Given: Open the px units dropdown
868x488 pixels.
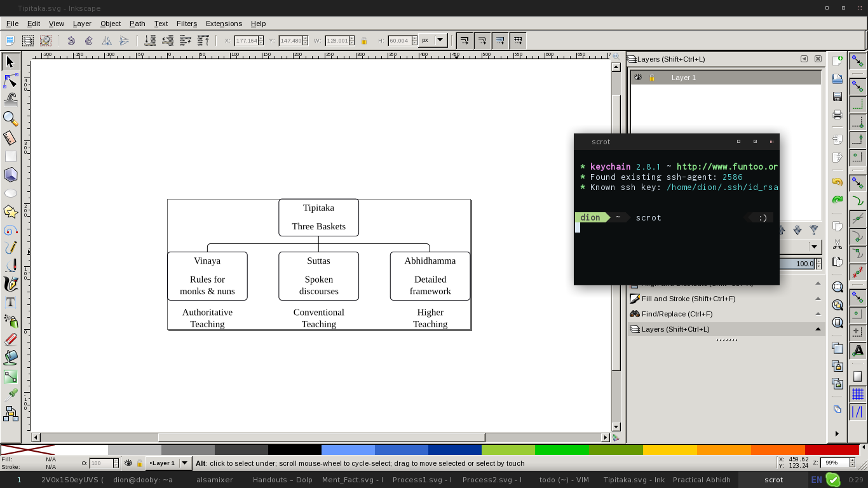Looking at the screenshot, I should (433, 41).
